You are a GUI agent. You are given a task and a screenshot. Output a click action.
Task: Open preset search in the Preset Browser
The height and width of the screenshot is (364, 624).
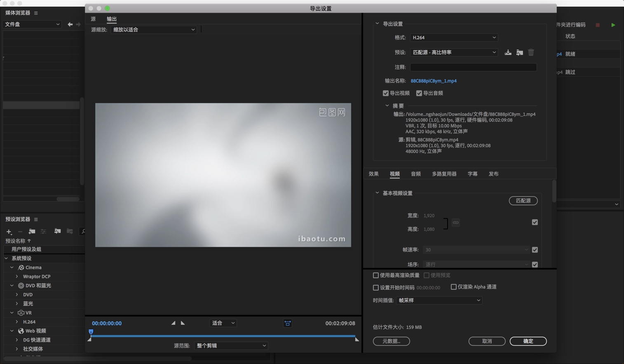[82, 231]
